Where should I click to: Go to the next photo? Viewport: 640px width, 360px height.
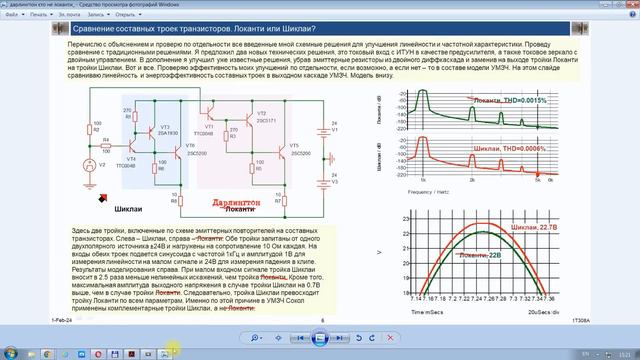(x=340, y=338)
